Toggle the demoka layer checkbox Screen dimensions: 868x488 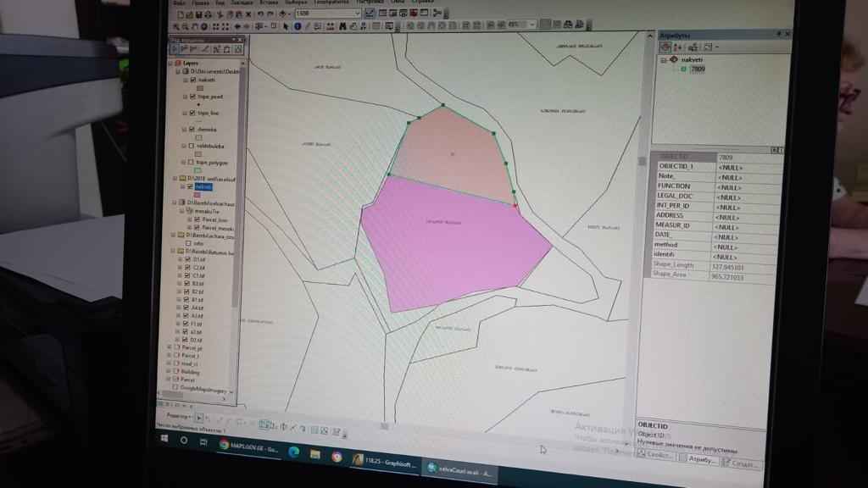[191, 129]
